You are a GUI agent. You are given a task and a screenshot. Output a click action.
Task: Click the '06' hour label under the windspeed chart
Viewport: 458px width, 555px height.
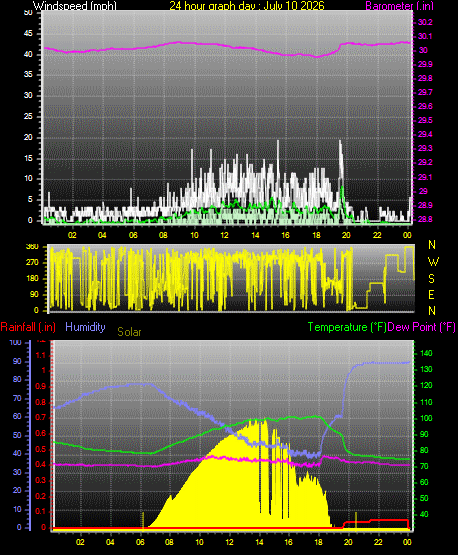tap(133, 235)
